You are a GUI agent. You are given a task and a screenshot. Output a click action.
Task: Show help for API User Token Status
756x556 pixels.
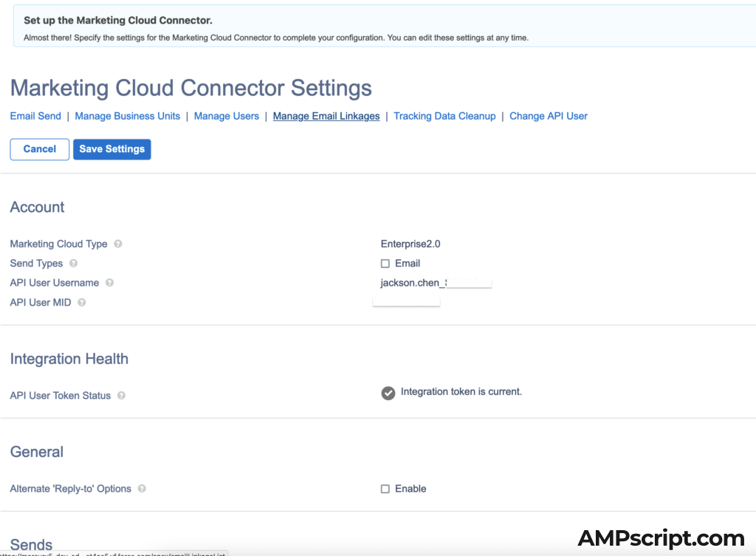coord(121,396)
